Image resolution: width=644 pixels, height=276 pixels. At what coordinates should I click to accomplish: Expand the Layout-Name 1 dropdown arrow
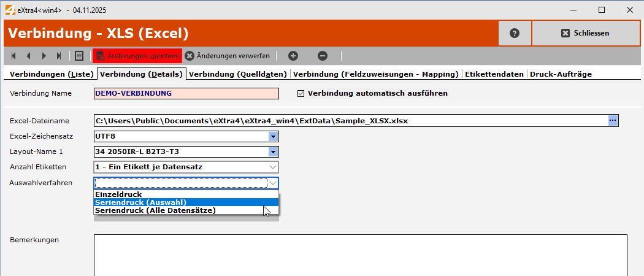point(273,152)
